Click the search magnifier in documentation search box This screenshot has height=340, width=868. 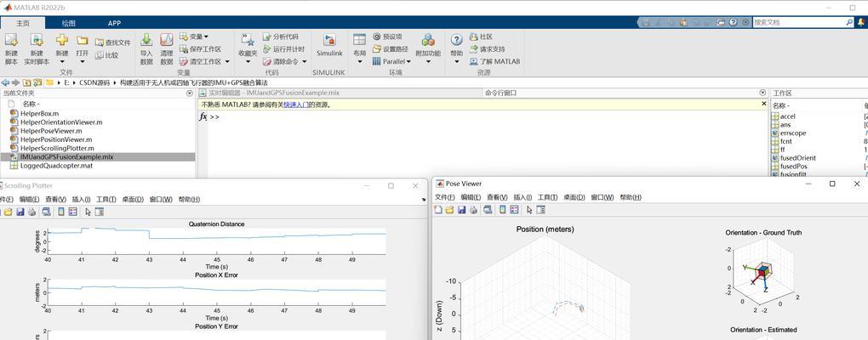pyautogui.click(x=850, y=23)
